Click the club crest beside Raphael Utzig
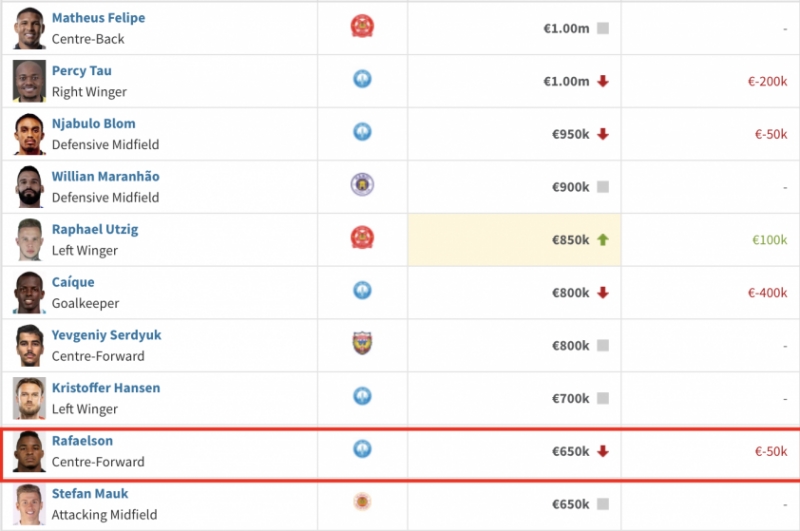 (362, 238)
